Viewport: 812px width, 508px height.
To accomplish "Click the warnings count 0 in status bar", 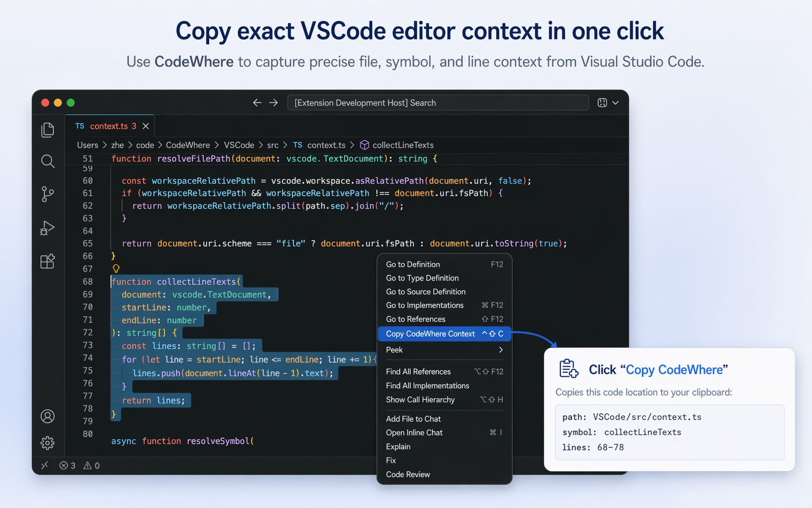I will [x=92, y=465].
